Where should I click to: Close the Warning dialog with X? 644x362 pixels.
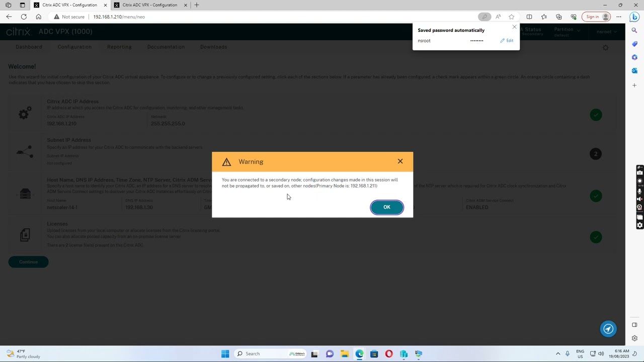click(400, 161)
